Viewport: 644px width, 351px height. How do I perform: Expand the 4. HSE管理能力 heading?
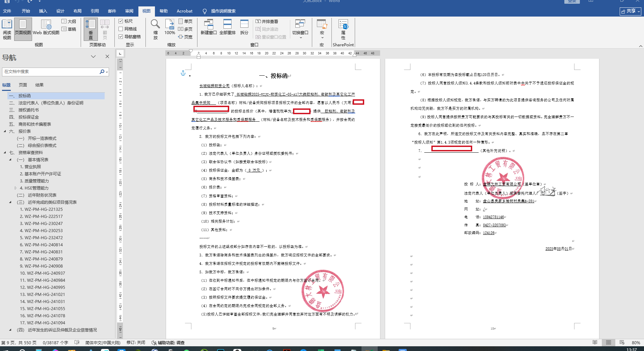pyautogui.click(x=16, y=188)
